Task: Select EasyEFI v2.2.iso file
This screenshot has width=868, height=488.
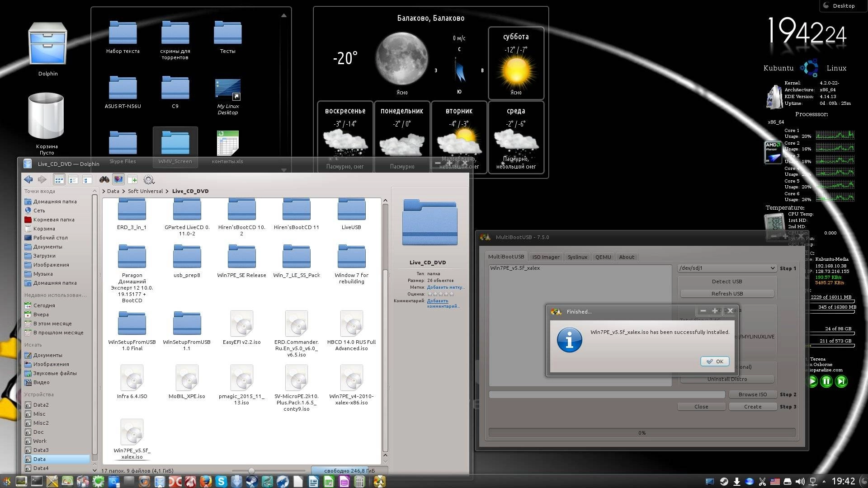Action: [x=241, y=328]
